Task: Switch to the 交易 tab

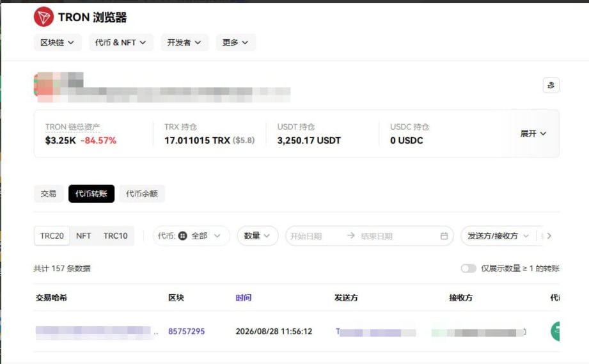Action: [x=49, y=193]
